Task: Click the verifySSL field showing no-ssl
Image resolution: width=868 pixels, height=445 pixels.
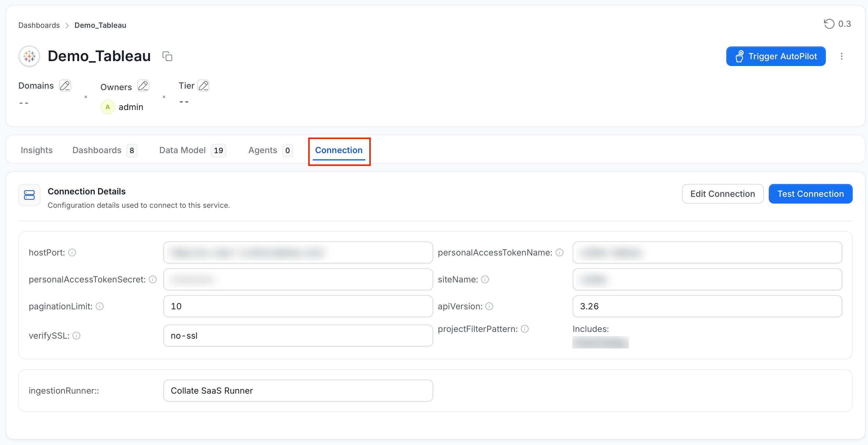Action: [x=298, y=336]
